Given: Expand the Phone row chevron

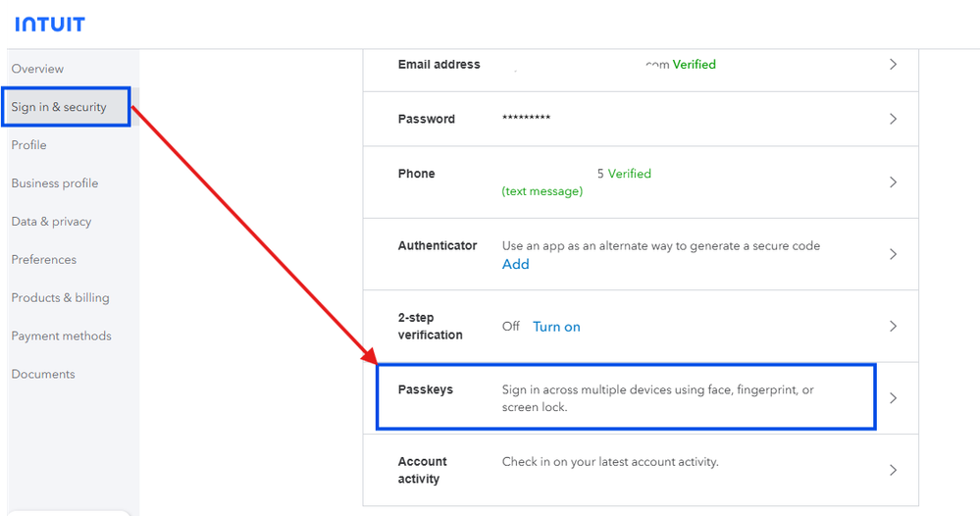Looking at the screenshot, I should pyautogui.click(x=893, y=182).
